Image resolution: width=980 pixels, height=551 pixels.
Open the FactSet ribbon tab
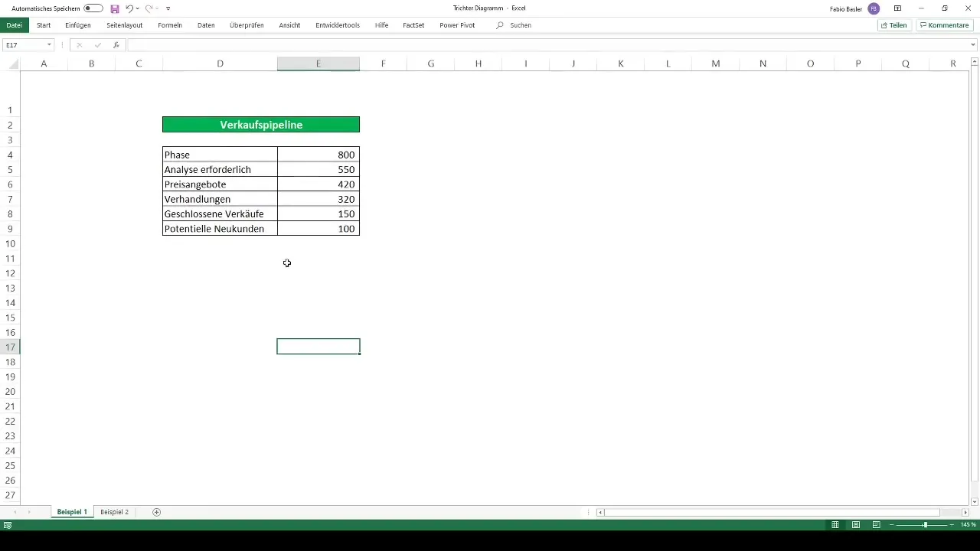(413, 25)
